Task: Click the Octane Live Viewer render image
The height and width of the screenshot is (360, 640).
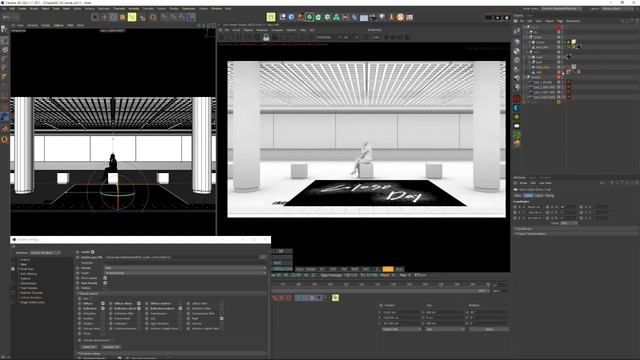Action: (367, 139)
